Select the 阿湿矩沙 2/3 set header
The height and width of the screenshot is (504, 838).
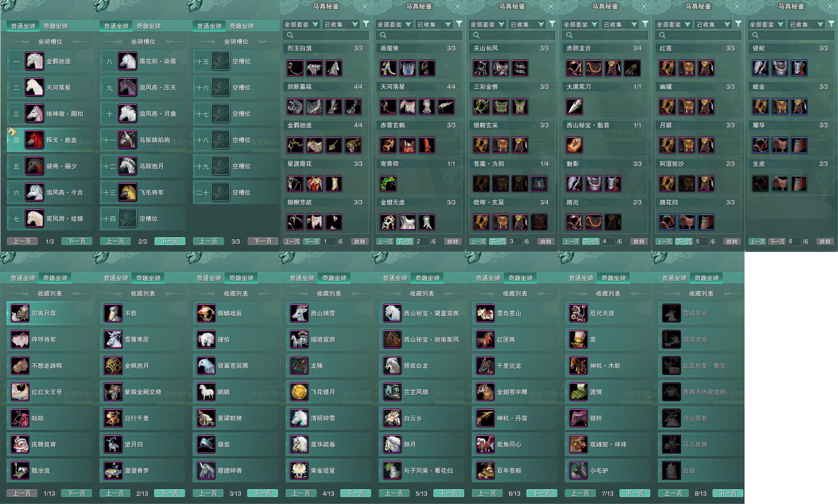[698, 164]
